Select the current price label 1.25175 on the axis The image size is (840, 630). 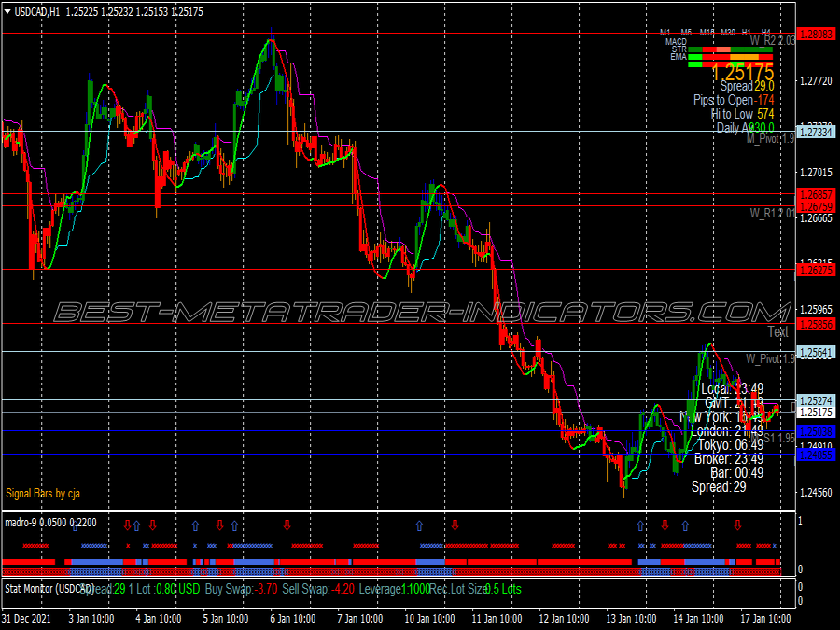point(816,413)
